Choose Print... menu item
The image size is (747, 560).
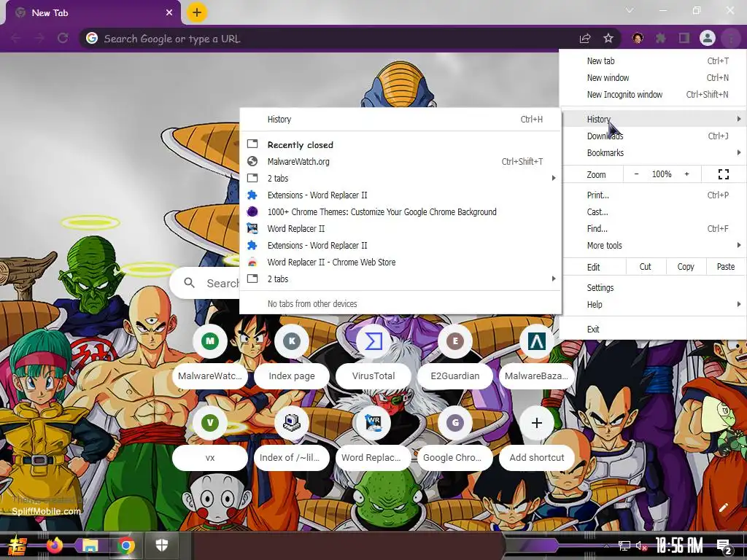[654, 195]
